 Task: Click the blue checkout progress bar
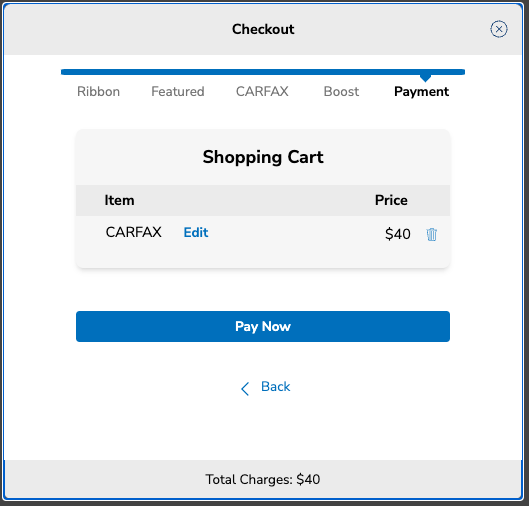coord(263,72)
